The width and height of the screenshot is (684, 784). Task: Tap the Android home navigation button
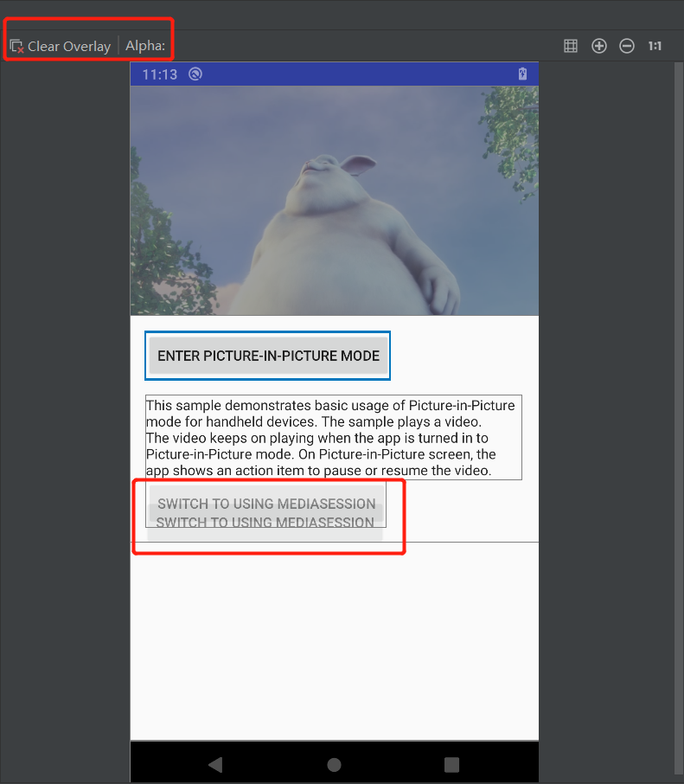335,764
